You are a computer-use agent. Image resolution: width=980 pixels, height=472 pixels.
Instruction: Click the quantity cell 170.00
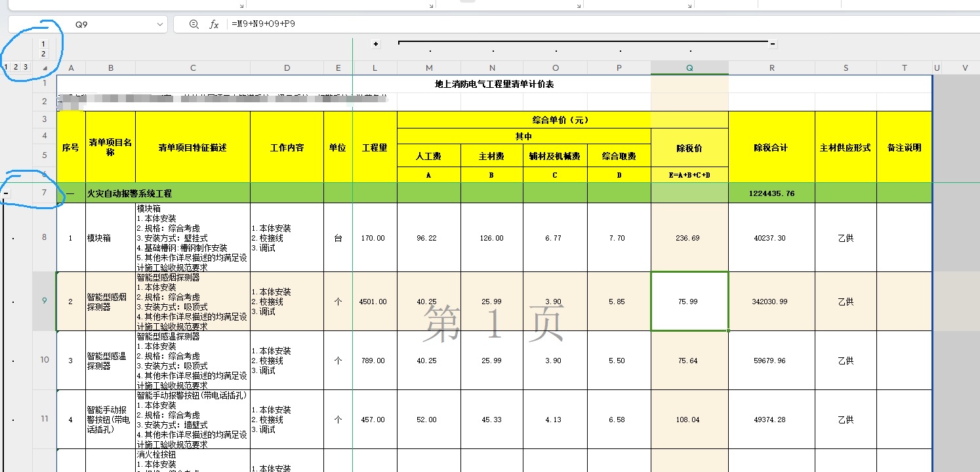point(375,237)
